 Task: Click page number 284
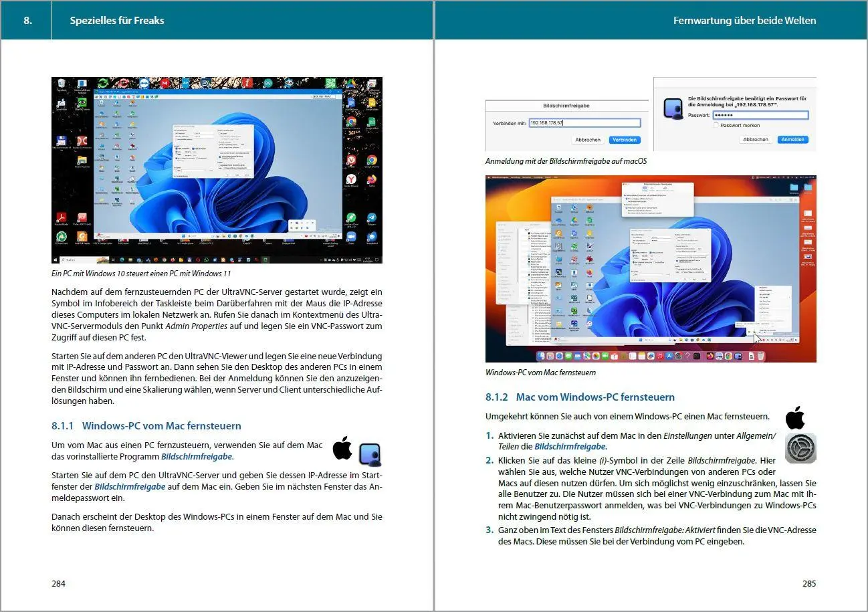click(x=59, y=584)
